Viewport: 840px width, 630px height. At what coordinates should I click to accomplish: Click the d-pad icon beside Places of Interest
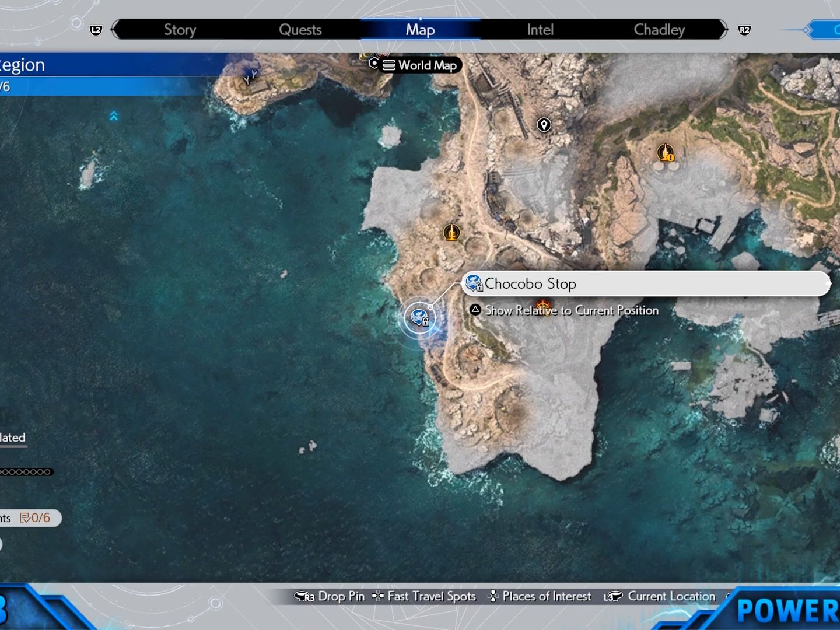pyautogui.click(x=494, y=596)
